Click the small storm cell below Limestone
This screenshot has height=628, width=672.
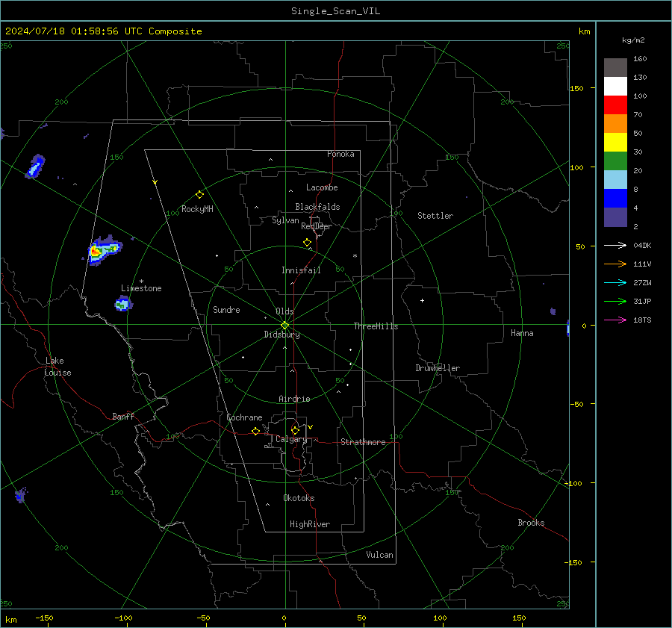[123, 304]
